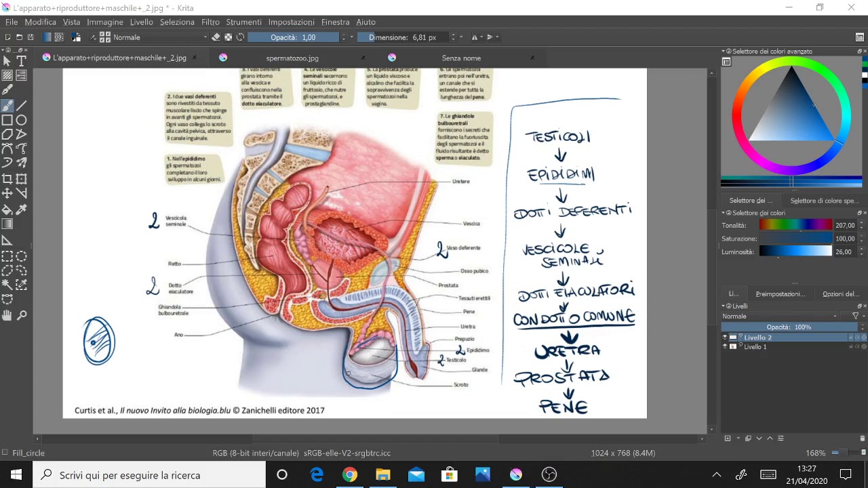Viewport: 868px width, 488px height.
Task: Toggle Preserve Alpha in the toolbar
Action: [229, 37]
